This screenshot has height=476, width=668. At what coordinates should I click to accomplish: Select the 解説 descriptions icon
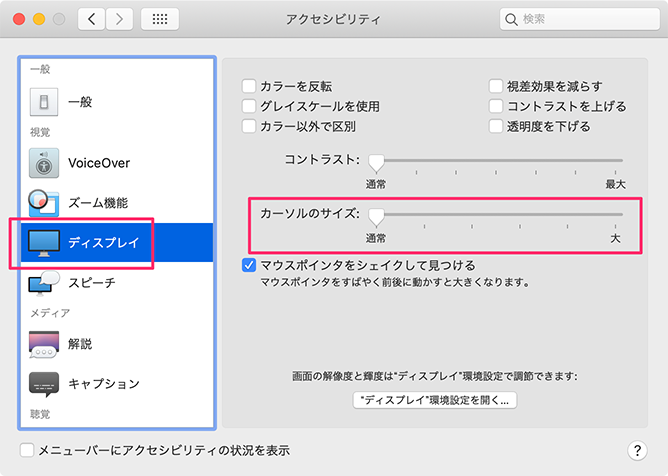(x=44, y=344)
